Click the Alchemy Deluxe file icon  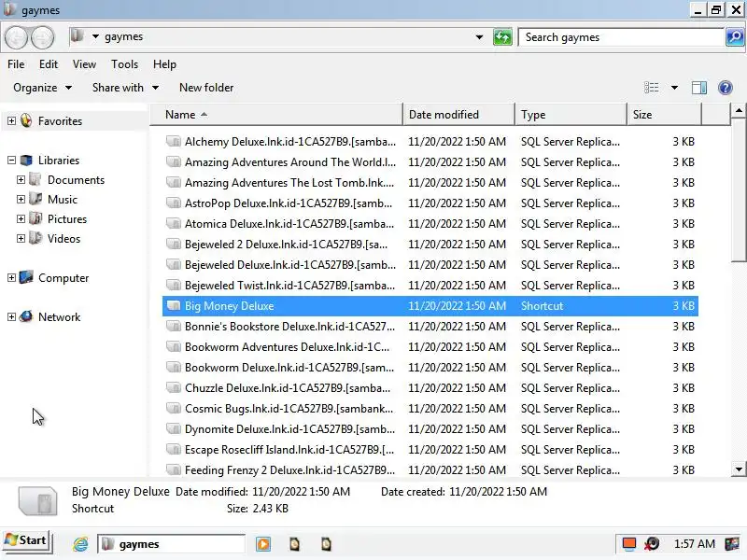point(174,142)
